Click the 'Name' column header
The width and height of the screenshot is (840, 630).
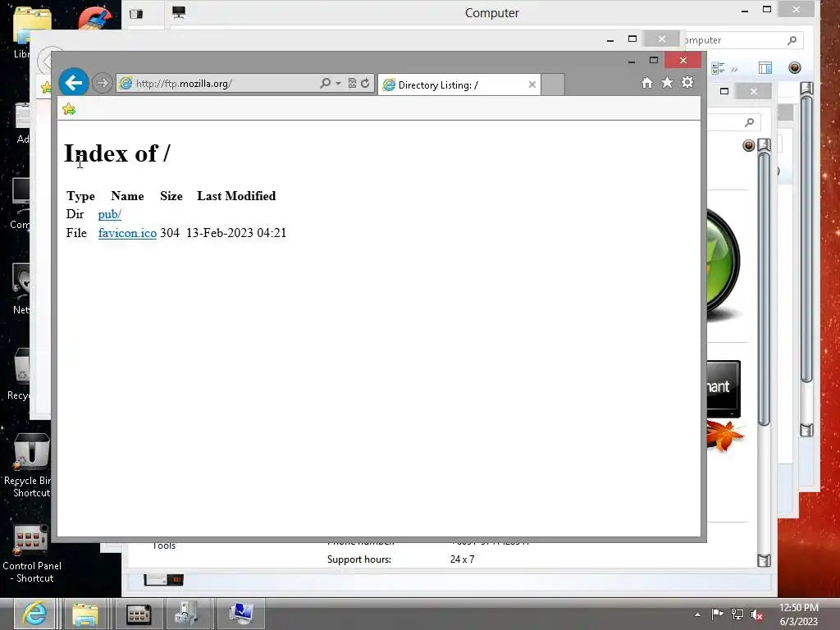pos(127,196)
